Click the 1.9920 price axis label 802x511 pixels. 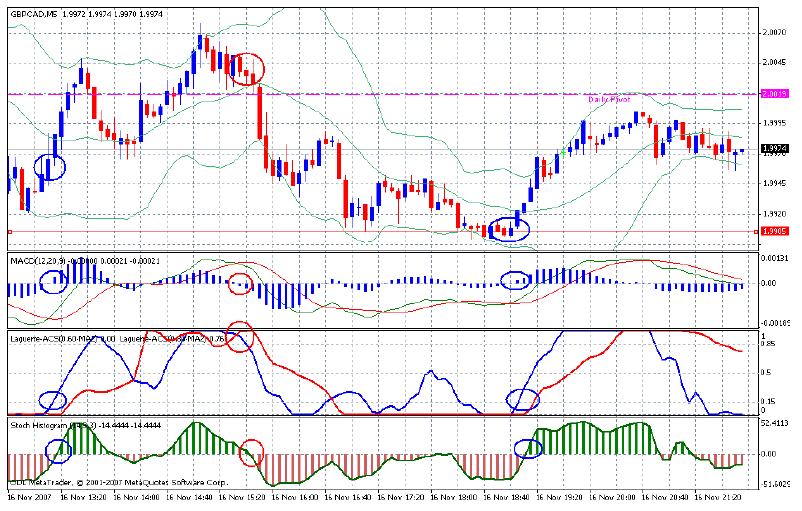point(774,214)
